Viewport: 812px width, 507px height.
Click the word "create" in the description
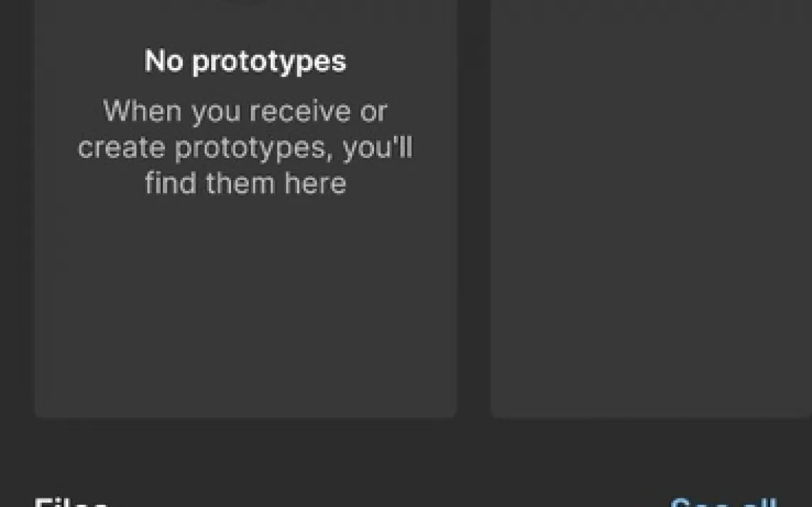point(122,148)
